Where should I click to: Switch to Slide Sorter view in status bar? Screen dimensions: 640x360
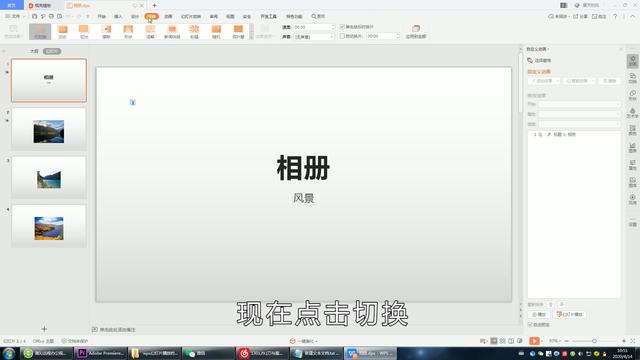tap(502, 341)
